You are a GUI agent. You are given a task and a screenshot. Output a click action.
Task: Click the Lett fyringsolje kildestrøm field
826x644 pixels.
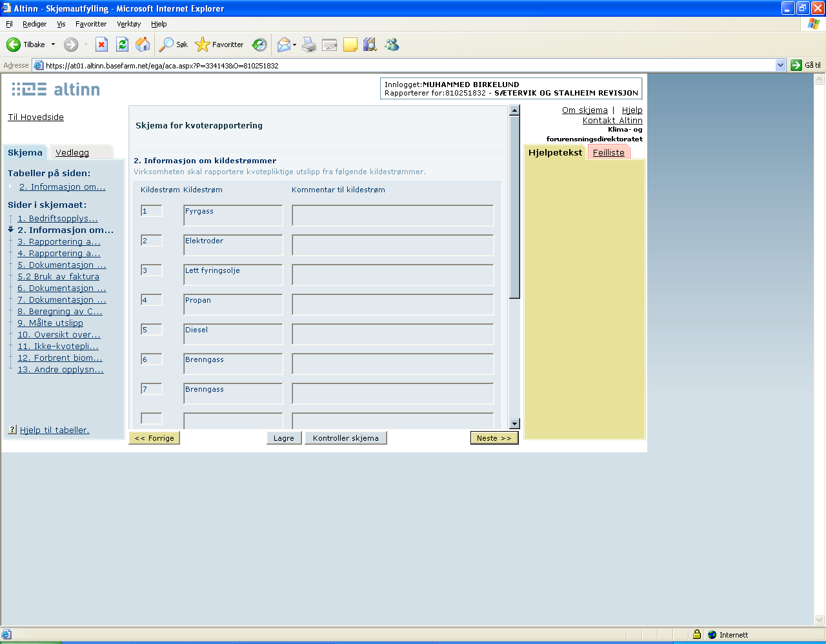pyautogui.click(x=233, y=275)
